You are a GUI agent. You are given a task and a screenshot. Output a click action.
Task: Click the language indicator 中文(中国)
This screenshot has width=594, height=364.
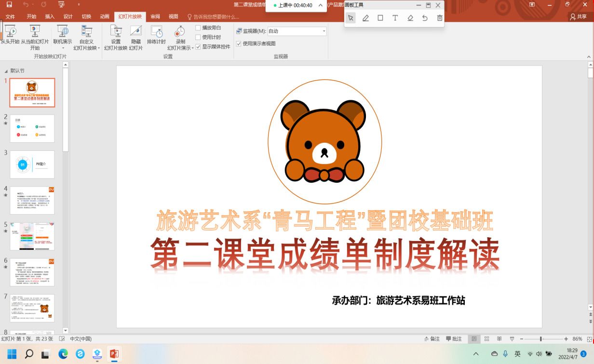pos(81,339)
